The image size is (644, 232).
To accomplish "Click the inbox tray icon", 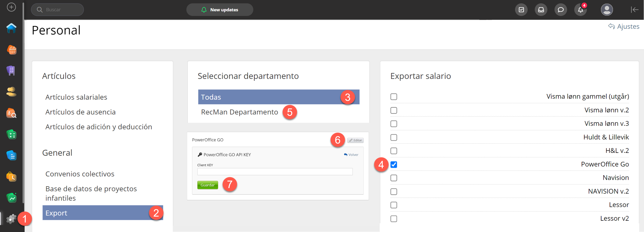I will pos(541,10).
